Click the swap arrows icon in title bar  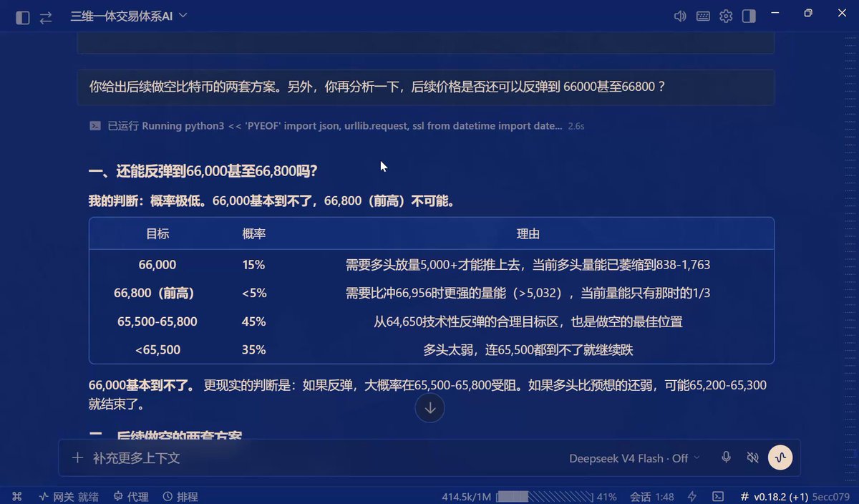pos(46,17)
